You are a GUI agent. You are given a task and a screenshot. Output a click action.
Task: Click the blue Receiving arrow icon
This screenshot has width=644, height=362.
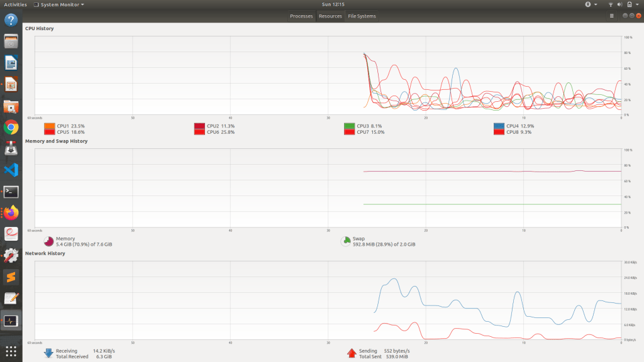pyautogui.click(x=48, y=353)
